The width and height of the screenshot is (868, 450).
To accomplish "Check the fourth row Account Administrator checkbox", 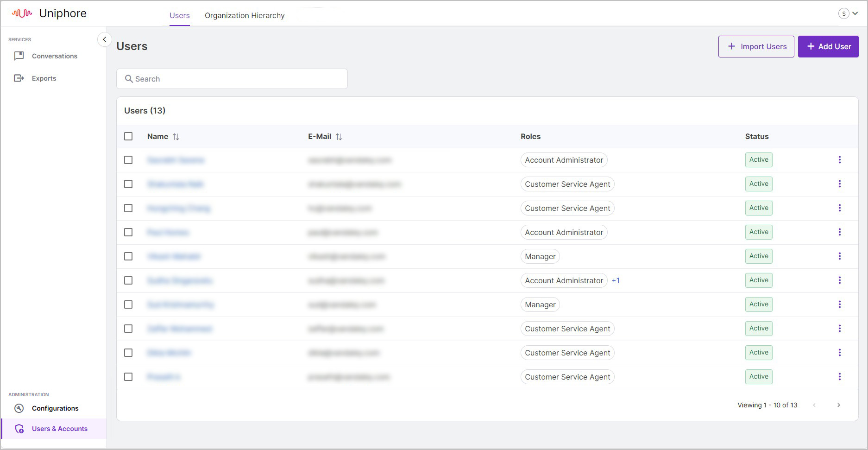I will click(x=128, y=232).
